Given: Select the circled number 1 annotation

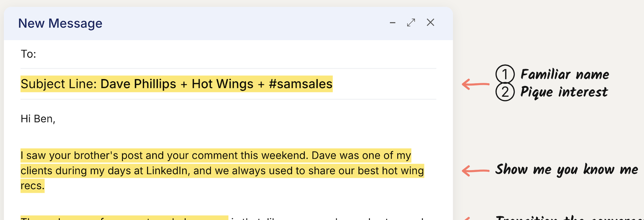Looking at the screenshot, I should tap(505, 74).
